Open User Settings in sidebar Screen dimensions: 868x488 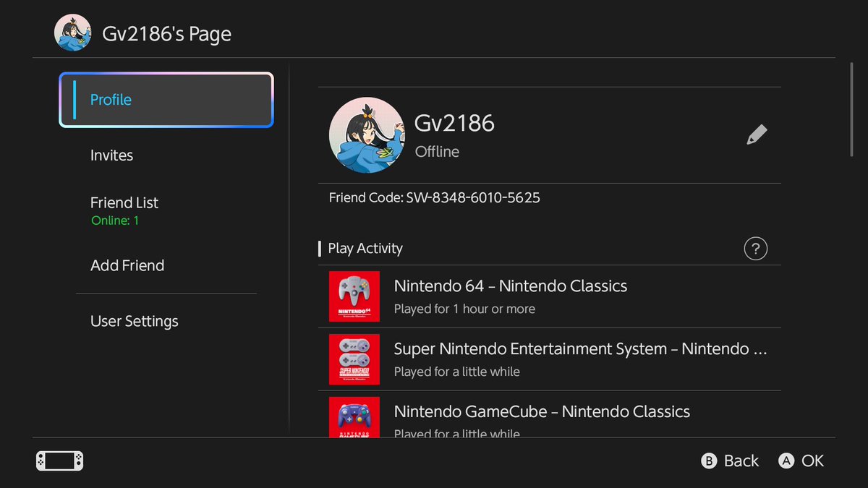(135, 321)
